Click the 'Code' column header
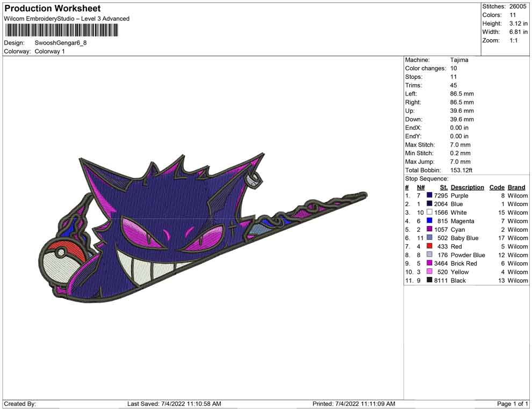The width and height of the screenshot is (532, 409). [x=497, y=187]
